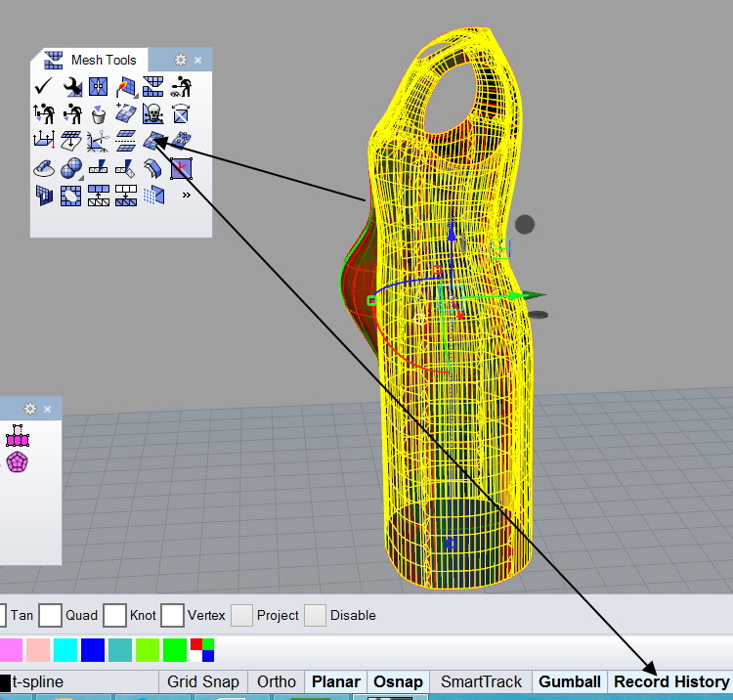The image size is (733, 700).
Task: Toggle Gumball in the status bar
Action: (x=569, y=681)
